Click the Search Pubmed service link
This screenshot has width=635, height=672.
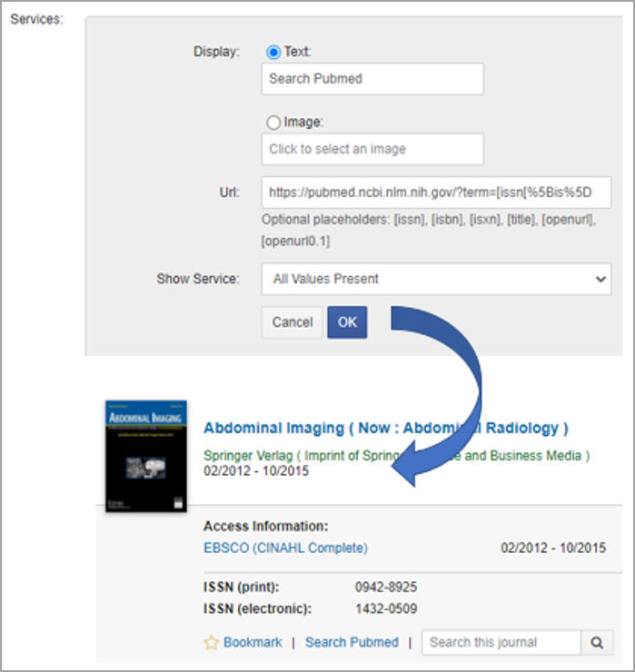point(352,642)
